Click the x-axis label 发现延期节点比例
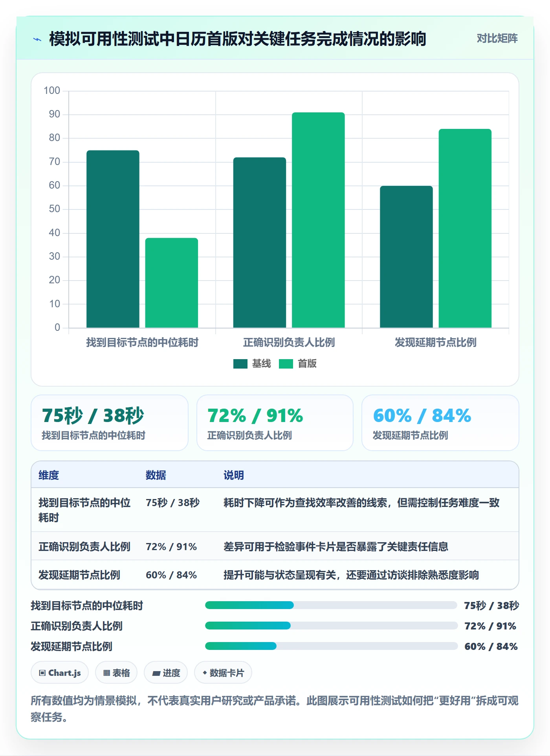Screen dimensions: 550x756 (x=436, y=342)
